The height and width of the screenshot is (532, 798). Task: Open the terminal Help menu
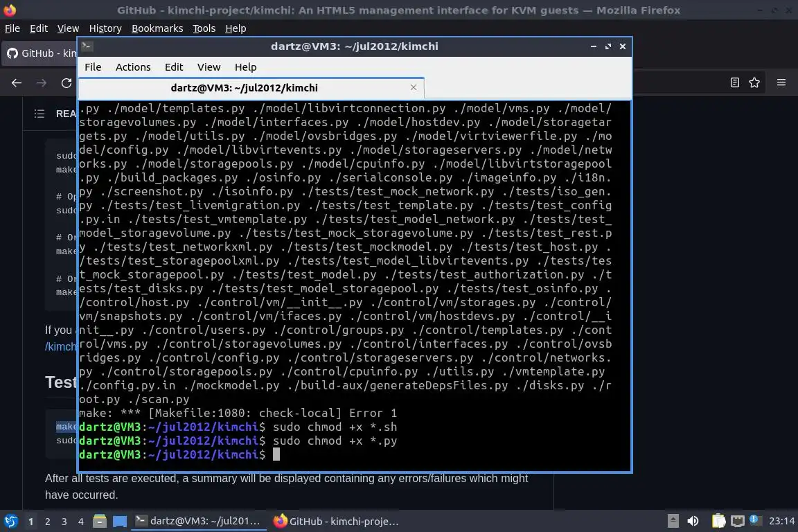pos(245,67)
